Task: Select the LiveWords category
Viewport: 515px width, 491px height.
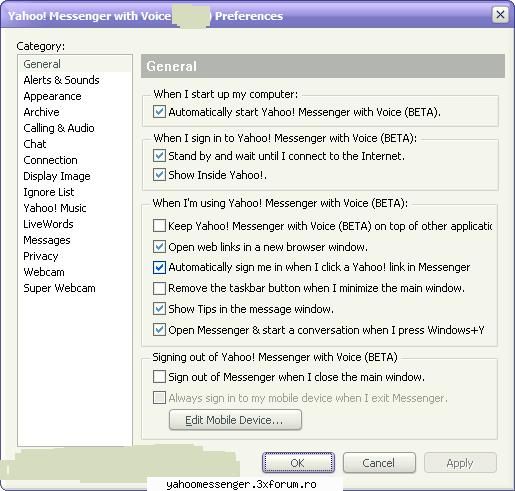Action: pos(48,224)
